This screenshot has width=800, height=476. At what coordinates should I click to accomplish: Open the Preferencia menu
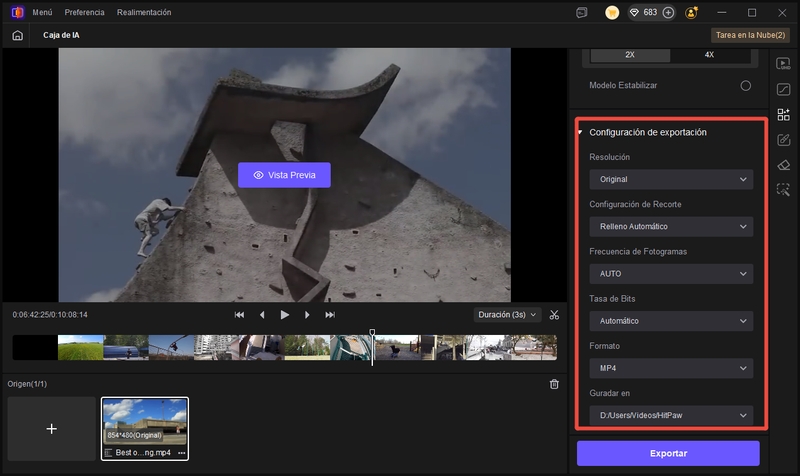click(84, 12)
